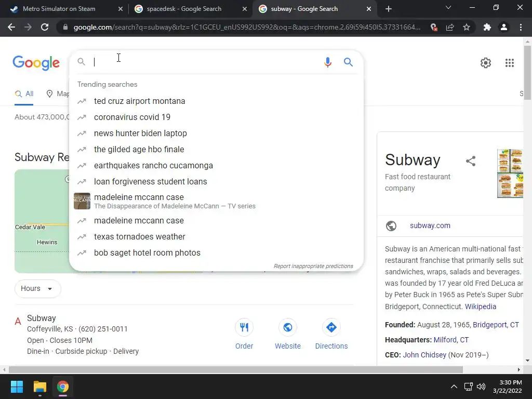The width and height of the screenshot is (532, 399).
Task: Reload the page with refresh icon
Action: click(x=45, y=27)
